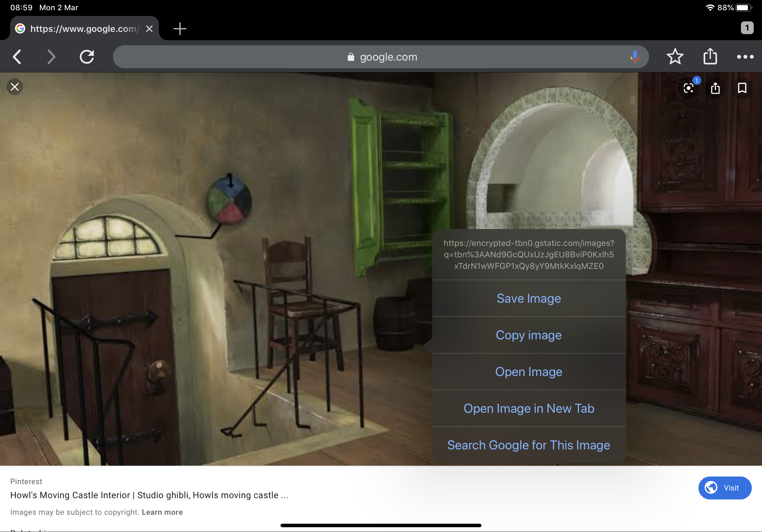Go back with the browser back arrow
Screen dimensions: 762x532
click(17, 57)
